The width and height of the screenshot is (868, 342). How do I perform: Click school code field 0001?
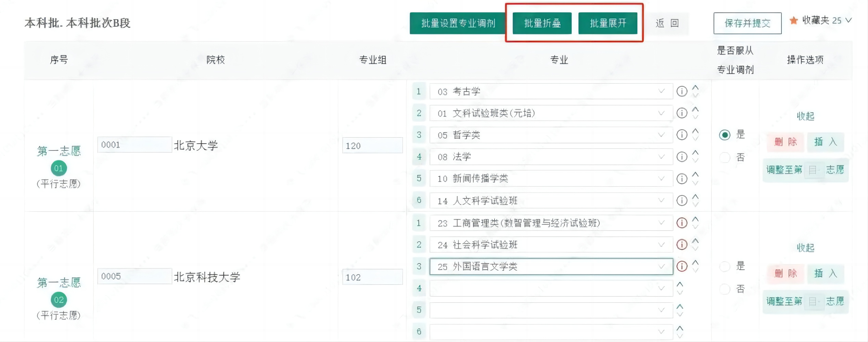135,145
